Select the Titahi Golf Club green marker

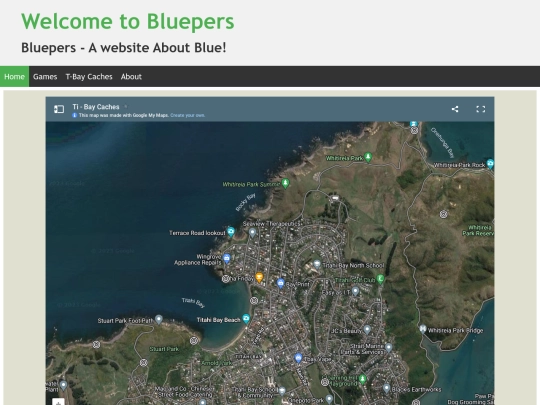tap(380, 278)
